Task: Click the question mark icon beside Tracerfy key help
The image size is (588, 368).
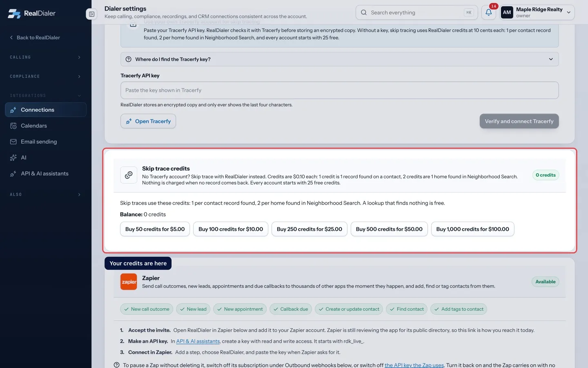Action: (128, 59)
